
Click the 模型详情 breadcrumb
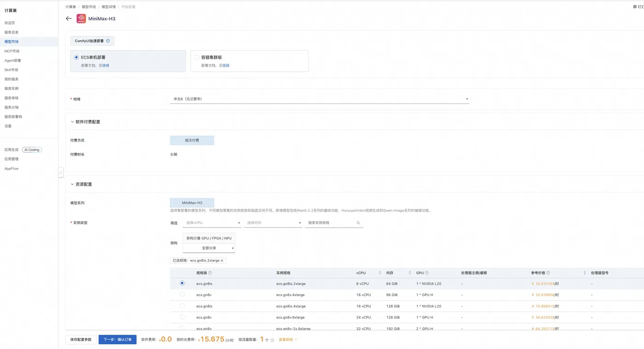pyautogui.click(x=109, y=7)
